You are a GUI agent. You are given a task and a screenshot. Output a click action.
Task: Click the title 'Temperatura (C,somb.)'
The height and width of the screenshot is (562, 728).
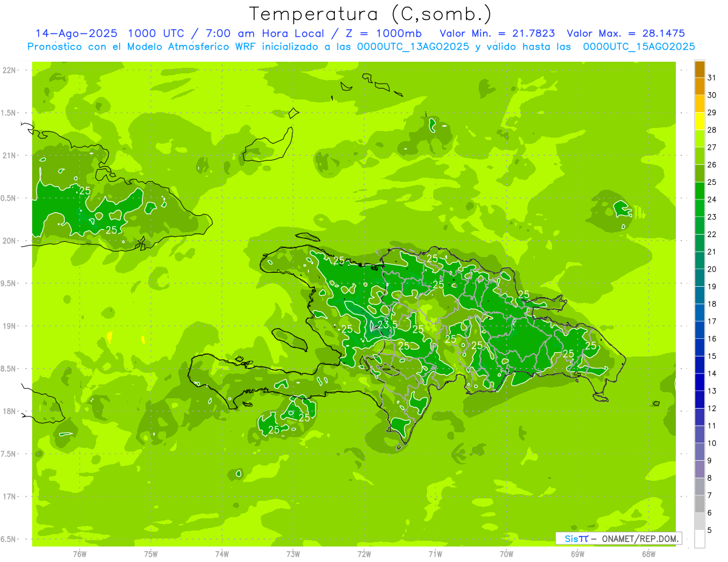coord(370,14)
